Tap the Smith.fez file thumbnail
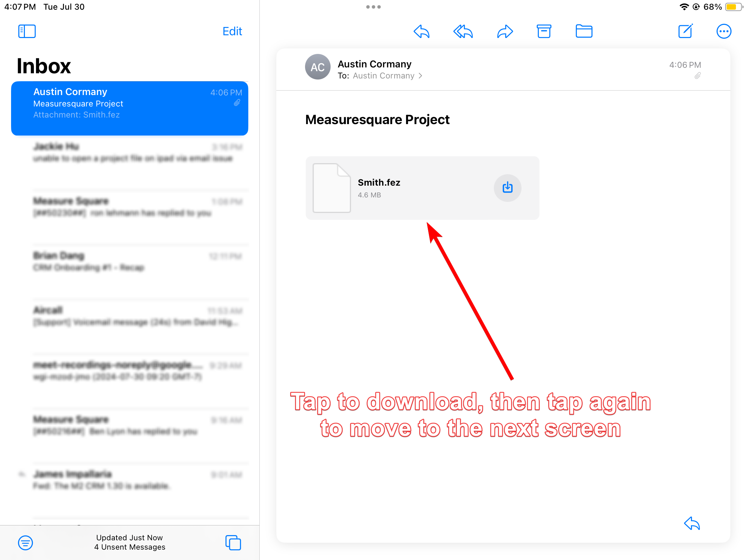The height and width of the screenshot is (560, 747). [x=331, y=188]
